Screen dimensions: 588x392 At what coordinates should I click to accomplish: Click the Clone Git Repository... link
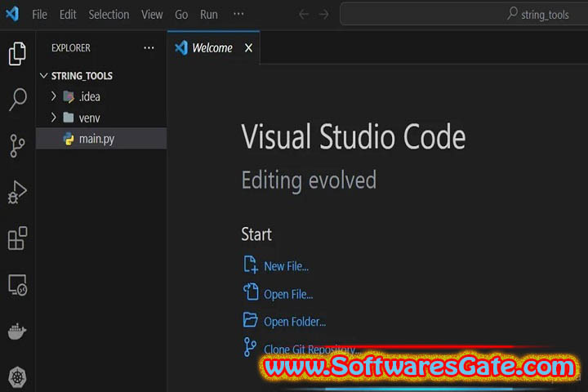click(x=312, y=350)
